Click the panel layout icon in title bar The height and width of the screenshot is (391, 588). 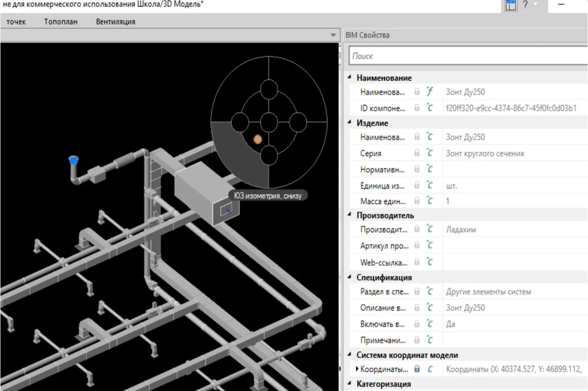(511, 5)
